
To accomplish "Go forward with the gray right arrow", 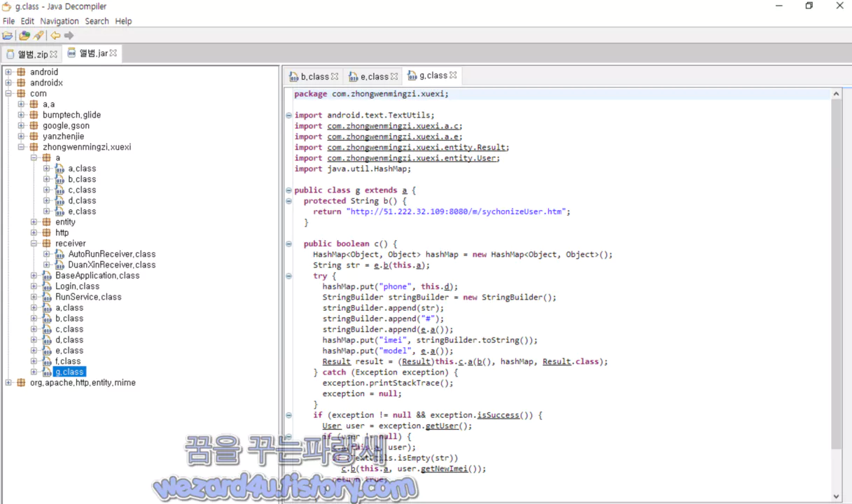I will pyautogui.click(x=69, y=36).
